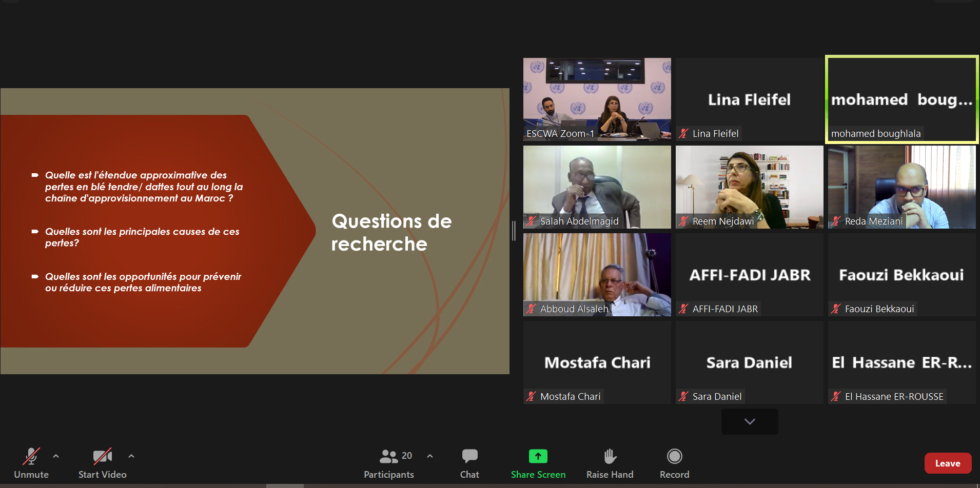Select Salah Abdelmagid's video thumbnail

point(597,187)
